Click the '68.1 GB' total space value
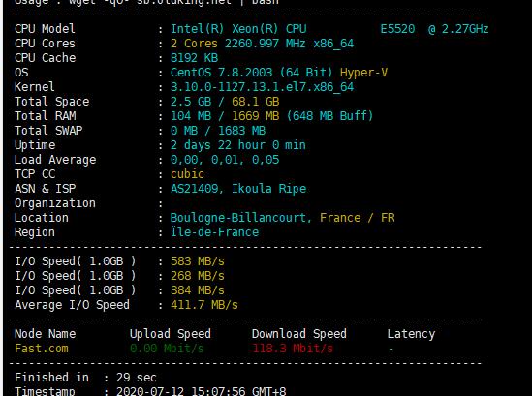The height and width of the screenshot is (396, 532). pos(255,102)
